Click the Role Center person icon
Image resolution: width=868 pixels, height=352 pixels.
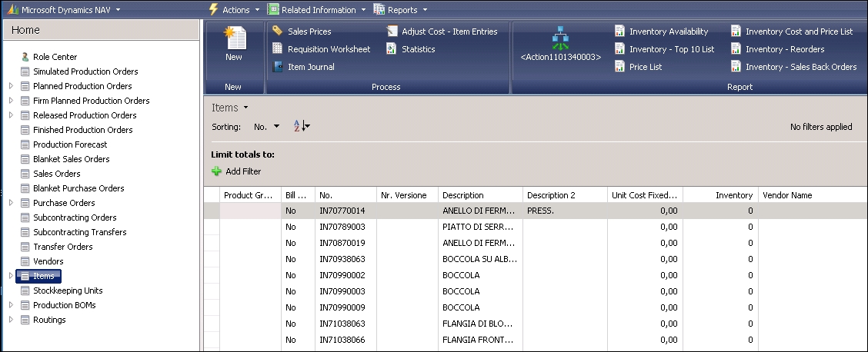pos(25,56)
